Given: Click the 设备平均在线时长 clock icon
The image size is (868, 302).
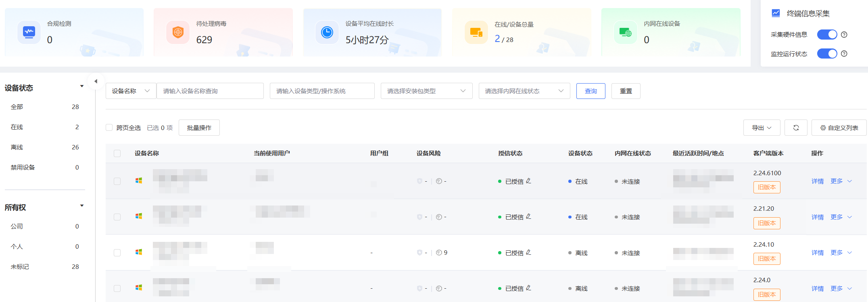Looking at the screenshot, I should click(x=327, y=32).
